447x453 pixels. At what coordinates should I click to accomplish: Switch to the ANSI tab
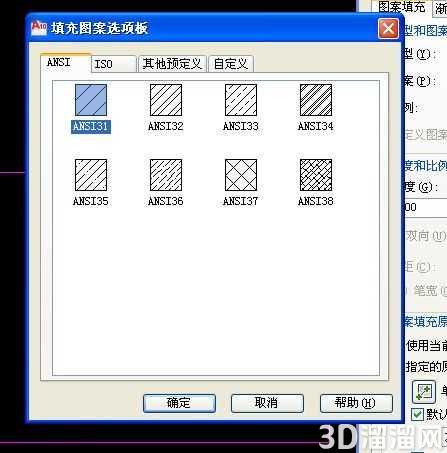pyautogui.click(x=66, y=63)
